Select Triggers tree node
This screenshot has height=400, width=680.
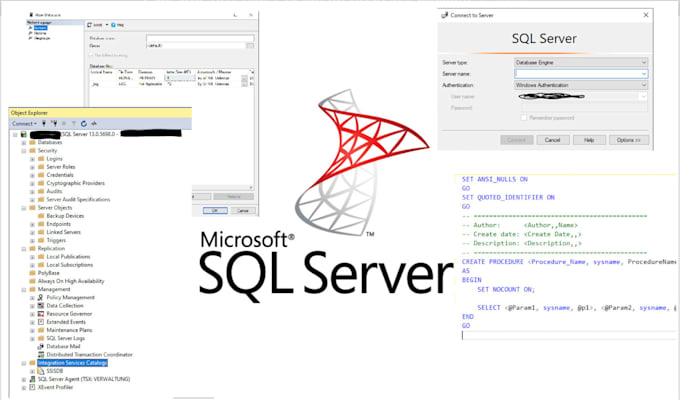coord(56,241)
